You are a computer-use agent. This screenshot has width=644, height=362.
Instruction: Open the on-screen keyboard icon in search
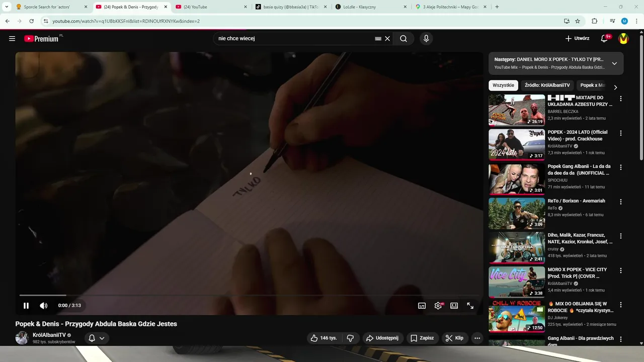tap(378, 39)
